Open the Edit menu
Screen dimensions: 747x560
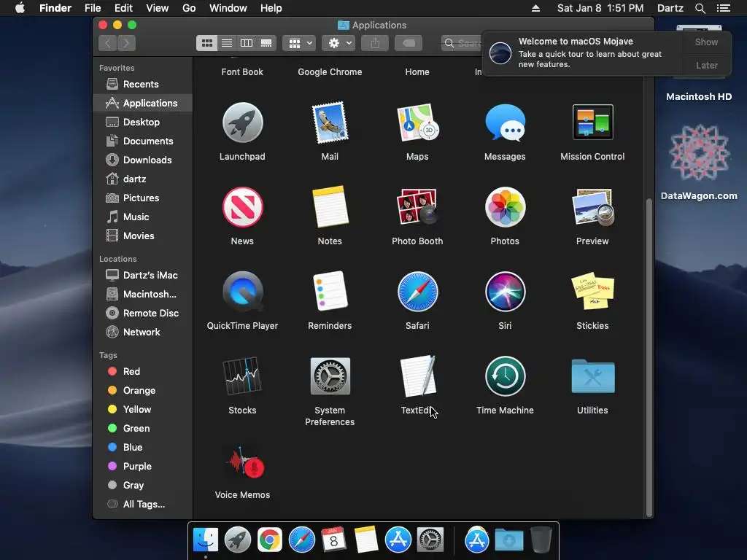123,8
